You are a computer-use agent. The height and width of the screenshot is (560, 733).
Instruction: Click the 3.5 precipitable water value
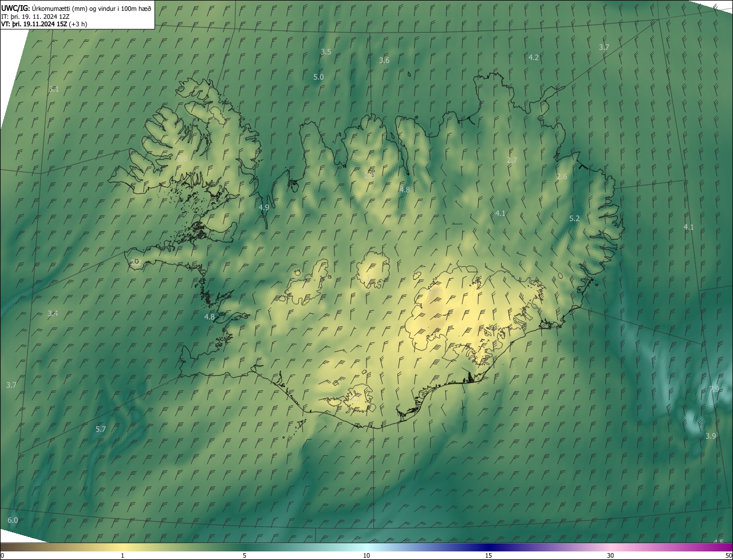click(326, 52)
